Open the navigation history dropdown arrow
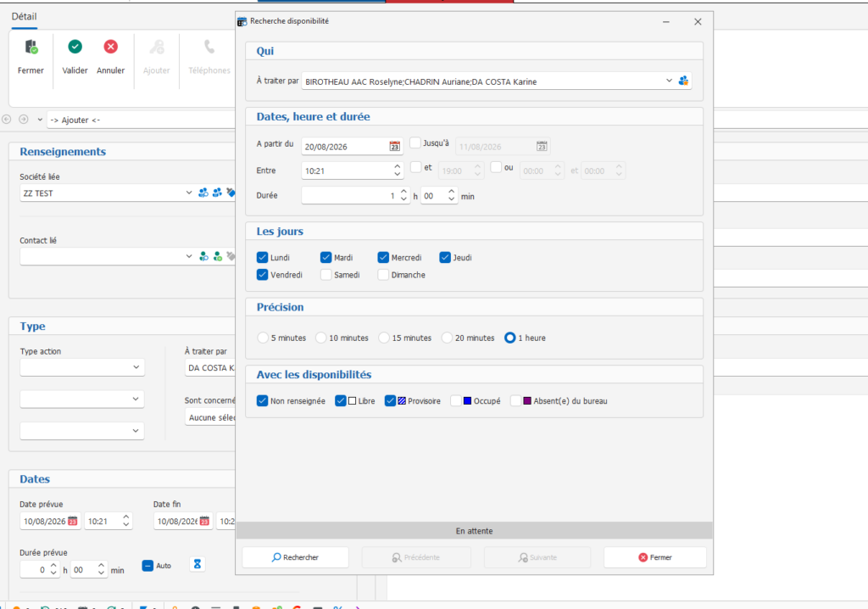The width and height of the screenshot is (868, 609). pos(40,120)
